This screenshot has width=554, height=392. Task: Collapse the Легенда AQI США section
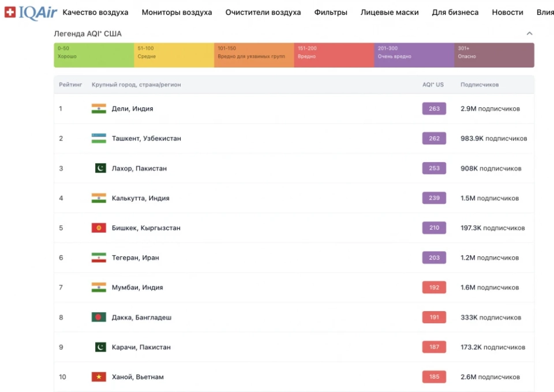tap(530, 33)
